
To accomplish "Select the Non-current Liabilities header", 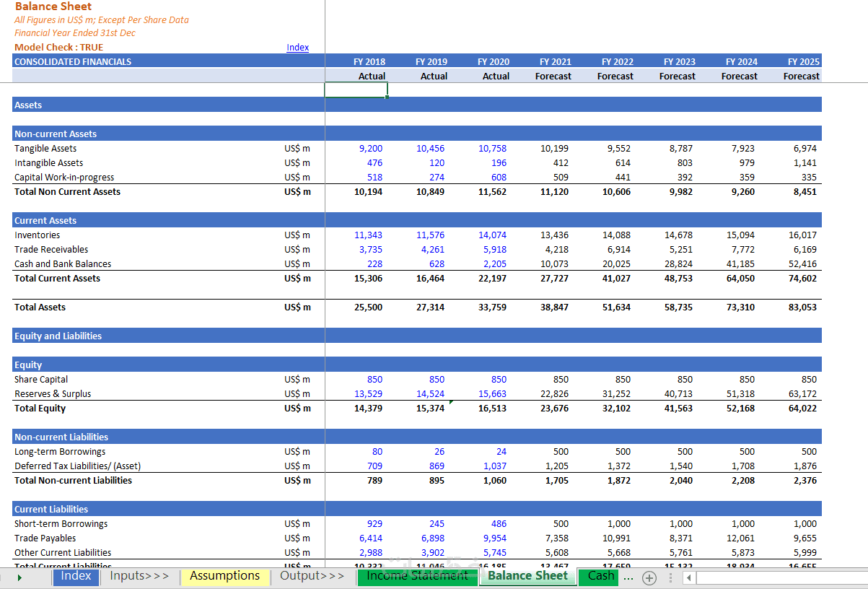I will tap(61, 437).
